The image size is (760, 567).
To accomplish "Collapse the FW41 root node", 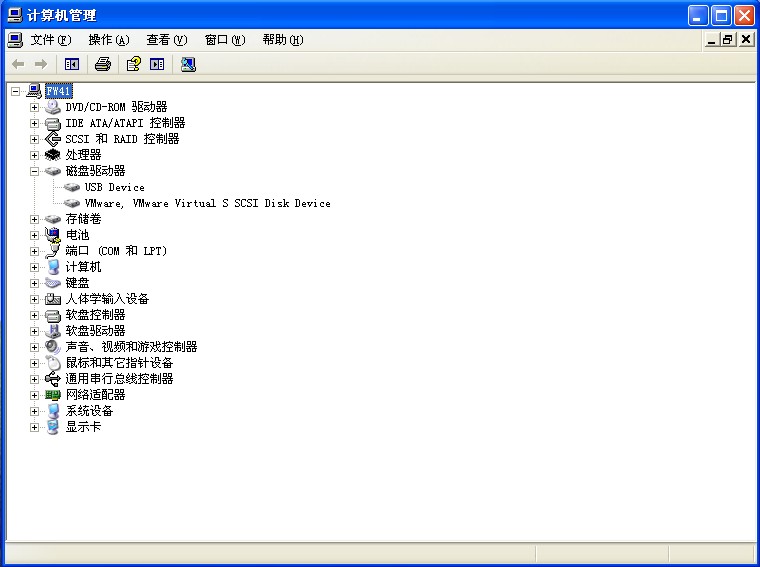I will click(16, 91).
